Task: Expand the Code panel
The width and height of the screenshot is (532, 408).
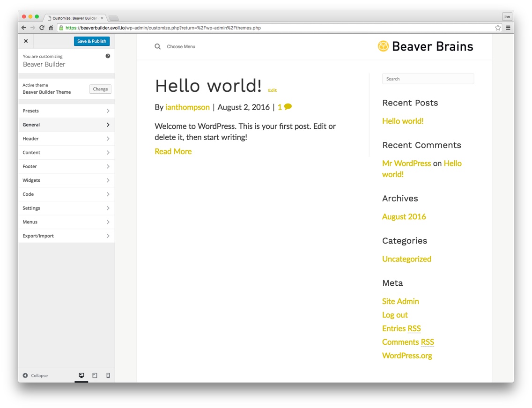Action: [66, 194]
